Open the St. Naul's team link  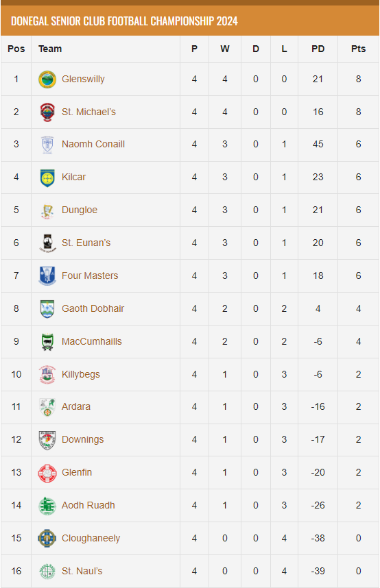82,571
